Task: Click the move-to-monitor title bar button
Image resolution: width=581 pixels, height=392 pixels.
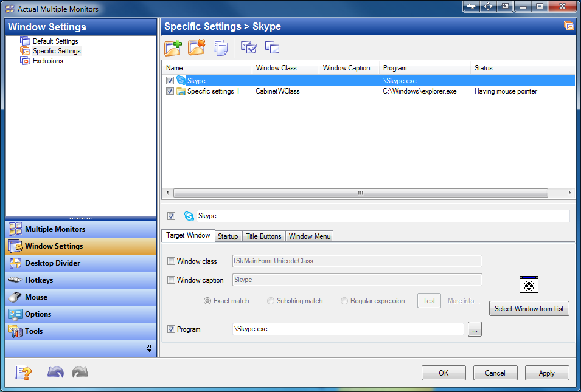Action: tap(505, 6)
